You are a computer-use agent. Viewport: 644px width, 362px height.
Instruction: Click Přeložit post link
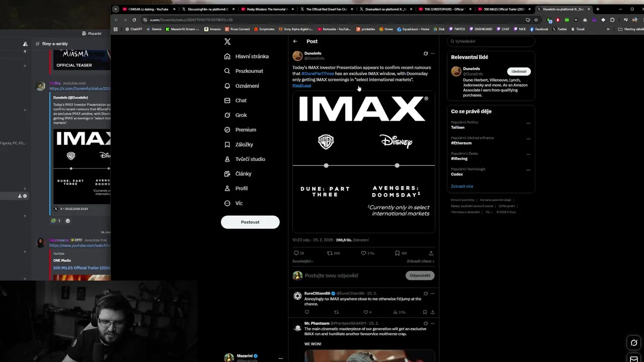(302, 85)
